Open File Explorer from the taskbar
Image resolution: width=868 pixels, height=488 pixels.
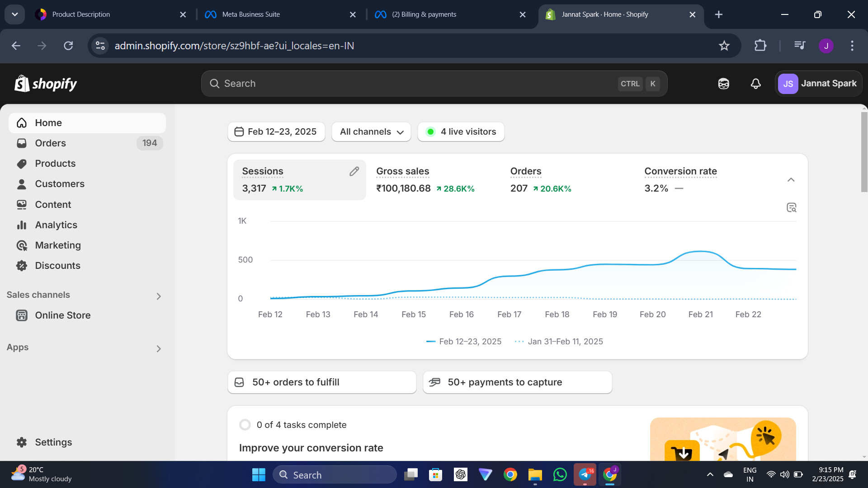coord(535,475)
